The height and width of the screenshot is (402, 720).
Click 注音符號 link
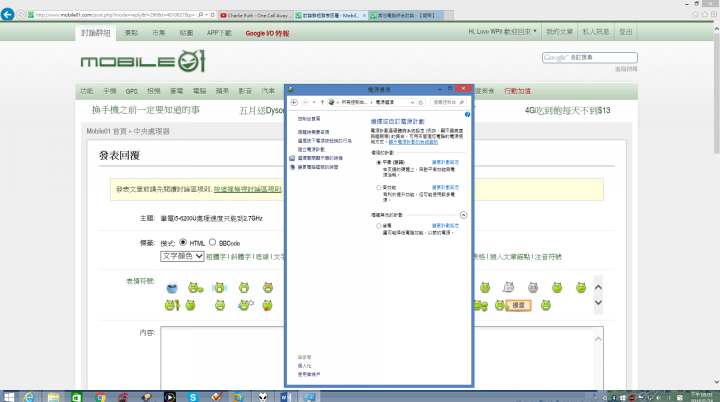click(548, 257)
